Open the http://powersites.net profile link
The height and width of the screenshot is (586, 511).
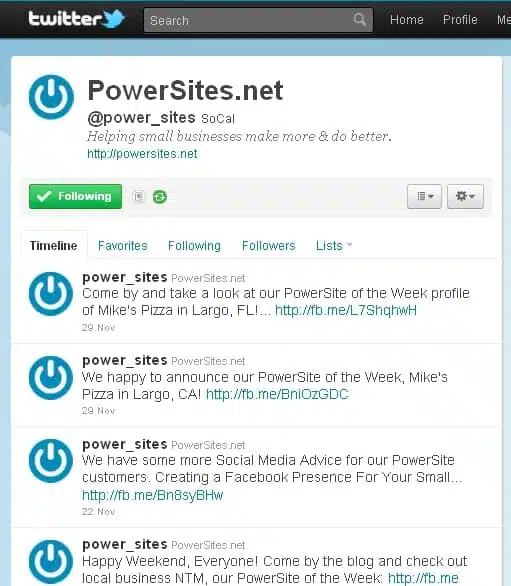coord(142,154)
